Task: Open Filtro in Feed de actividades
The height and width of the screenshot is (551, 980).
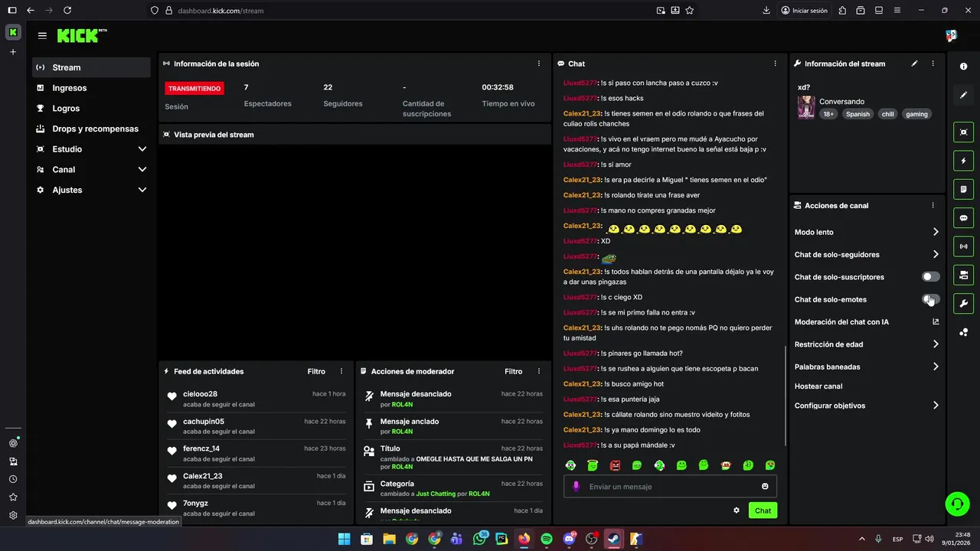Action: click(x=316, y=371)
